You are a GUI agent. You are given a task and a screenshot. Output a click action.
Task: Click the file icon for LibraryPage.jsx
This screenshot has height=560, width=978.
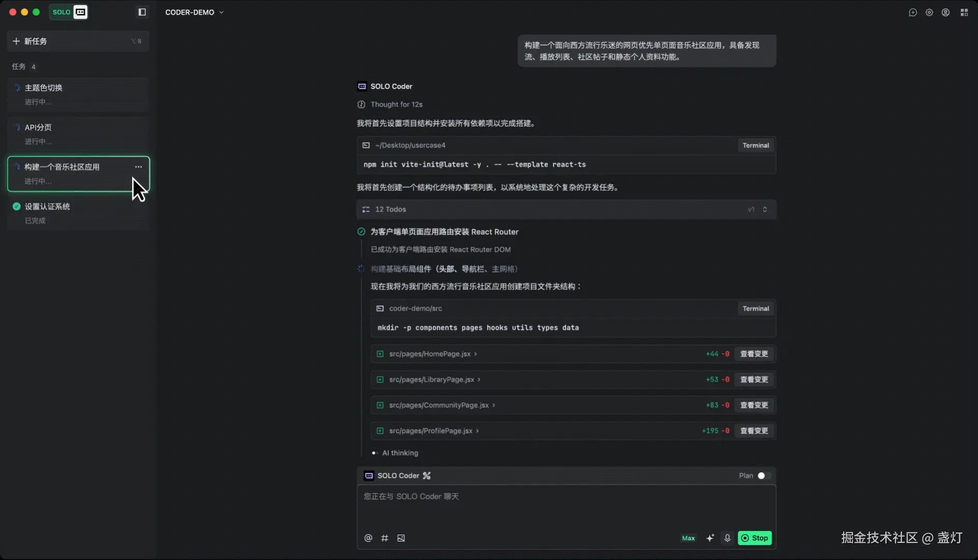(x=380, y=380)
